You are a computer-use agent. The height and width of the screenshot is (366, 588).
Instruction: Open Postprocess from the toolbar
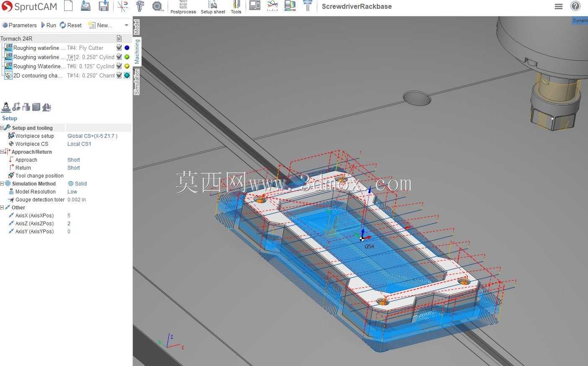pos(183,7)
